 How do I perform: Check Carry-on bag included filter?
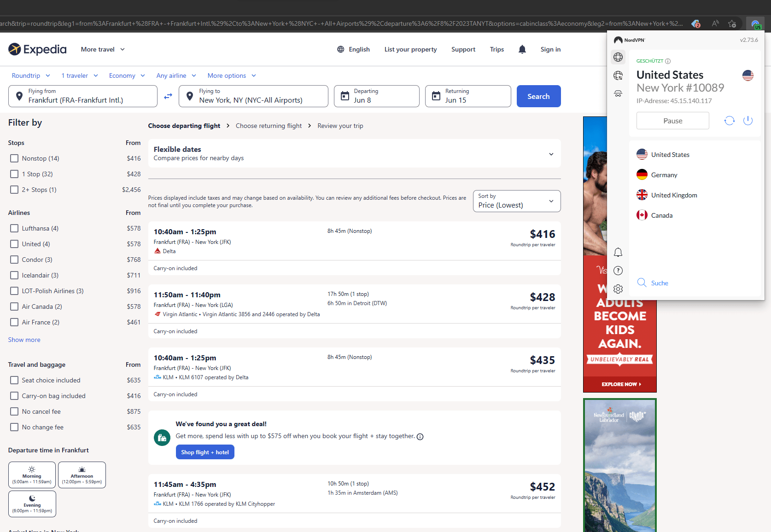click(x=14, y=396)
